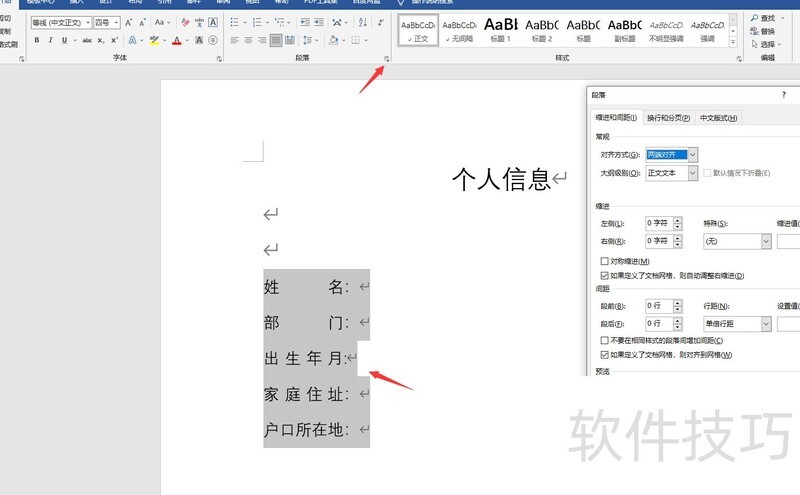Open the Chinese typography (中文版式) tab
This screenshot has height=495, width=800.
coord(718,118)
